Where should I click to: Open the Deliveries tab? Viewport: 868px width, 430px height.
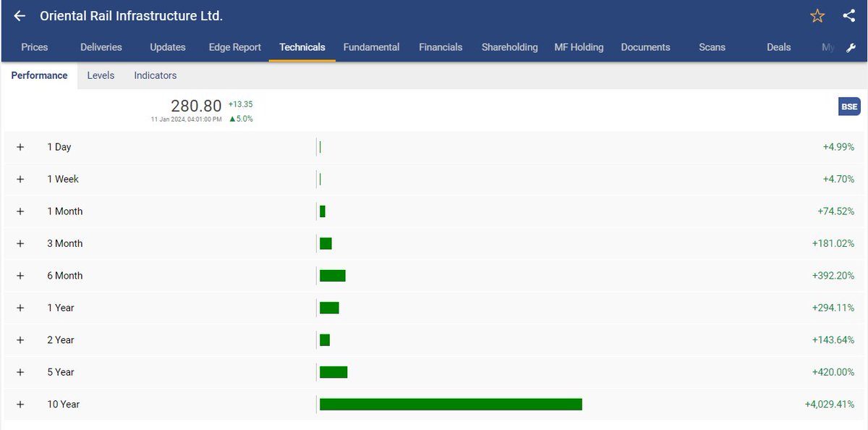(101, 47)
